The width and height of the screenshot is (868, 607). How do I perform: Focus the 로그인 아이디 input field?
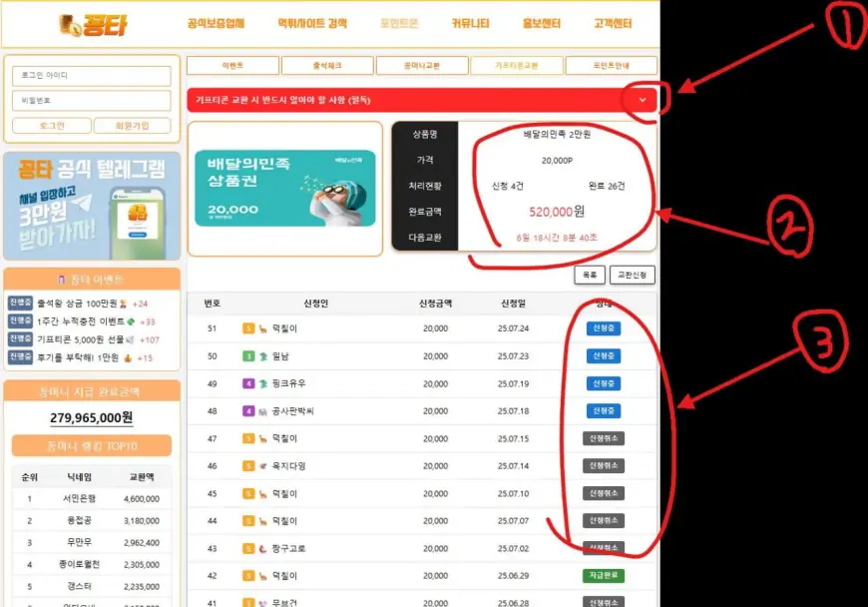tap(92, 76)
